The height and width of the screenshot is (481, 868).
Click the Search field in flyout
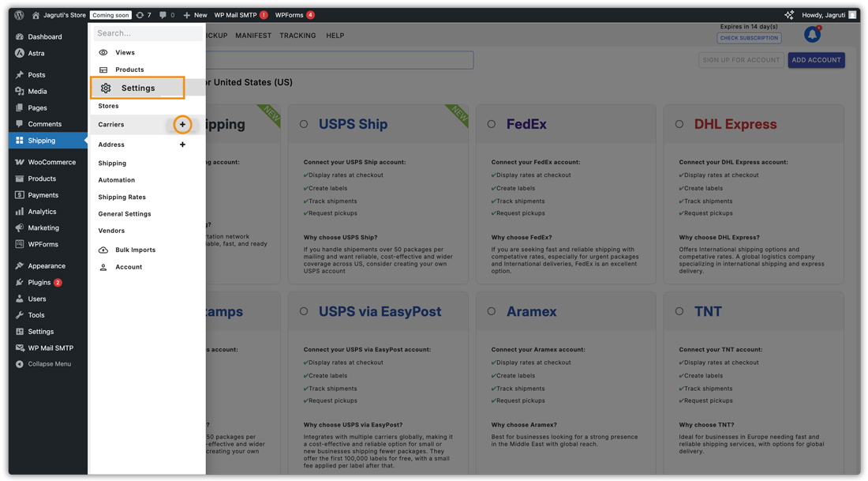click(x=148, y=33)
